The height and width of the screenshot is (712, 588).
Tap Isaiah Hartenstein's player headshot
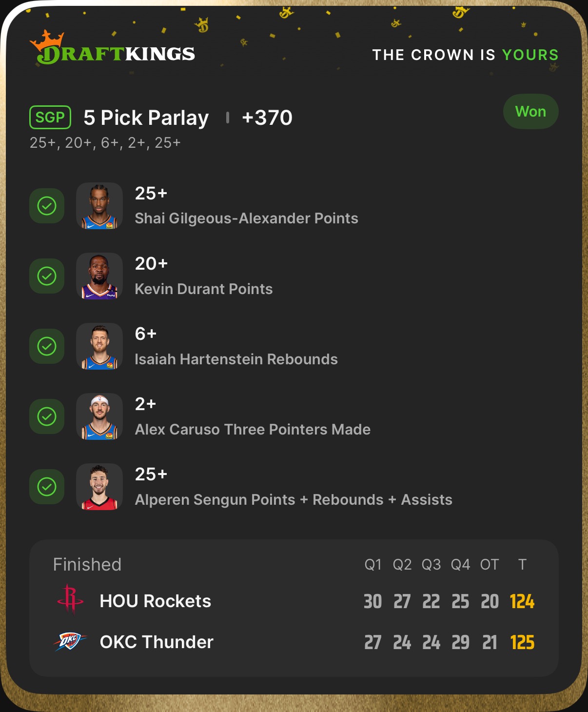click(99, 346)
